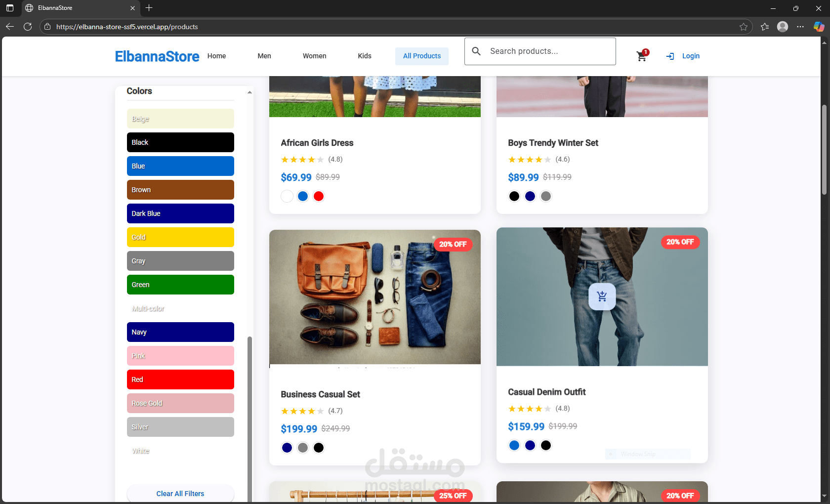
Task: Filter by Green color
Action: [x=180, y=285]
